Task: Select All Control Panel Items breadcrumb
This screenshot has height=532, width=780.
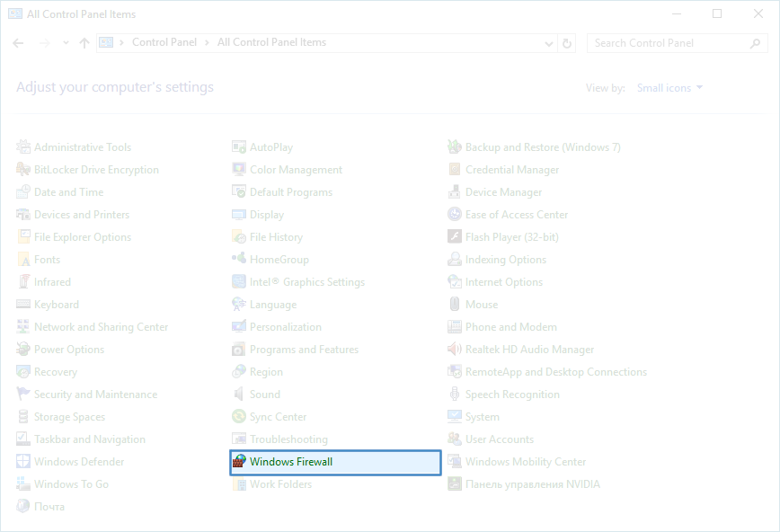Action: tap(271, 42)
